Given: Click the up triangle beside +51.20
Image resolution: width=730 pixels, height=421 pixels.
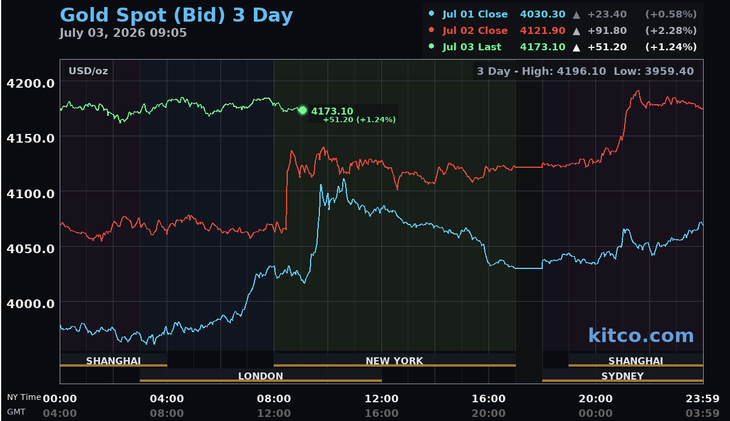Looking at the screenshot, I should pos(576,48).
